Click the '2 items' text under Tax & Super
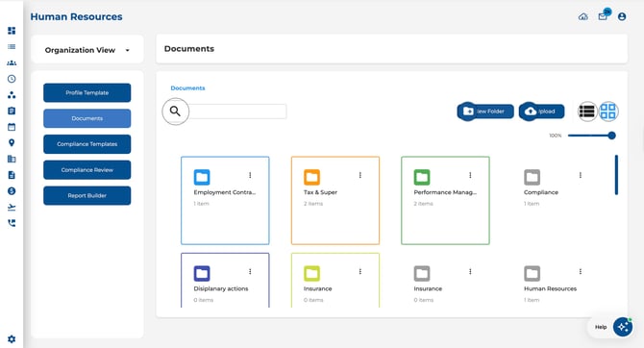Screen dimensions: 644x348 pos(313,204)
